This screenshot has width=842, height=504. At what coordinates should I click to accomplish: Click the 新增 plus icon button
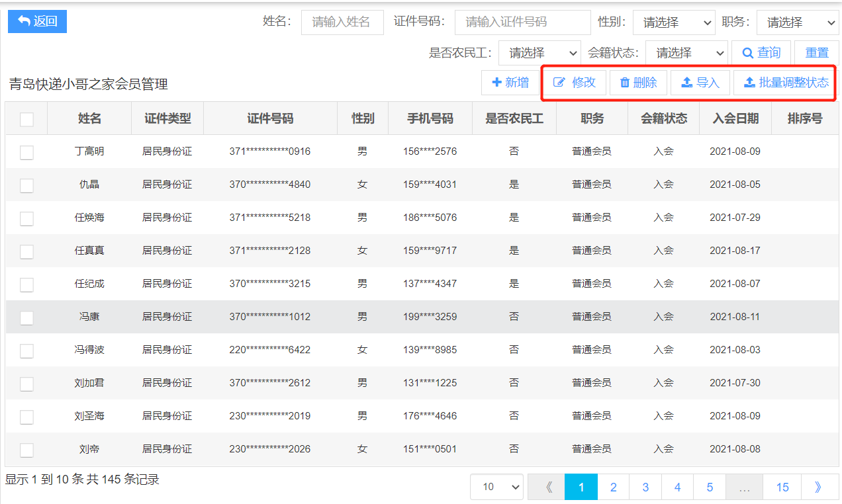tap(510, 83)
